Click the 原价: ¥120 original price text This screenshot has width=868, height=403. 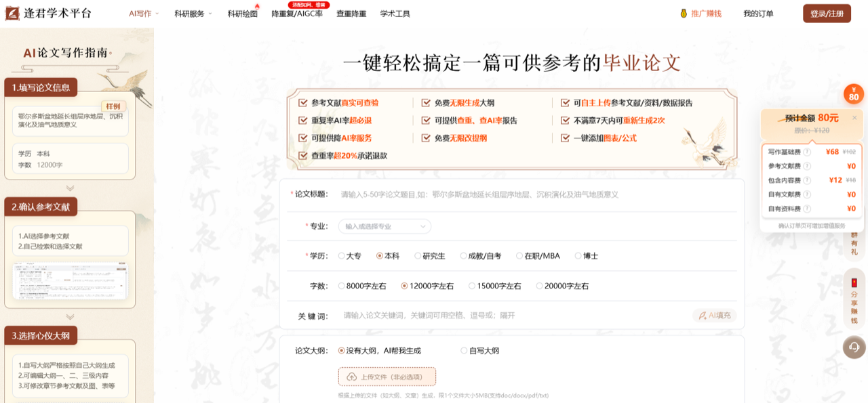[x=812, y=130]
